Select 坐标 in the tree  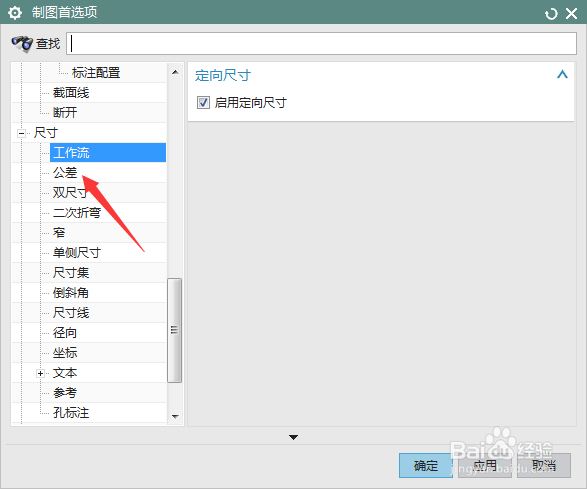[65, 353]
